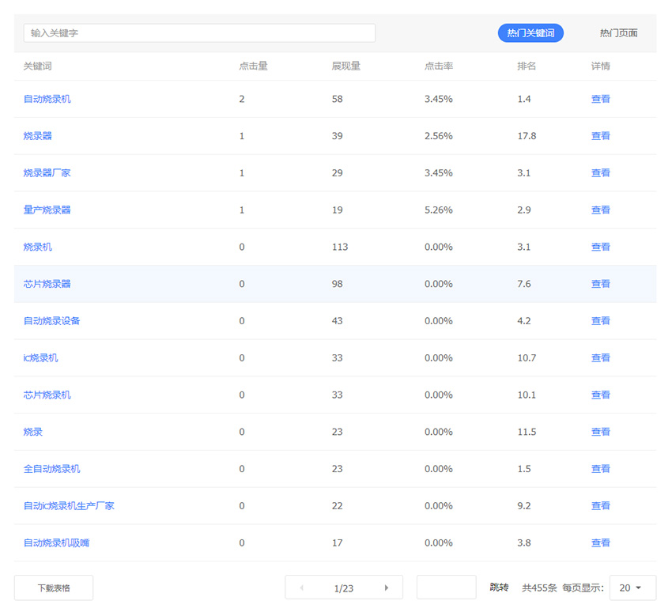Click the 关键词 column header
The height and width of the screenshot is (616, 672).
point(38,66)
